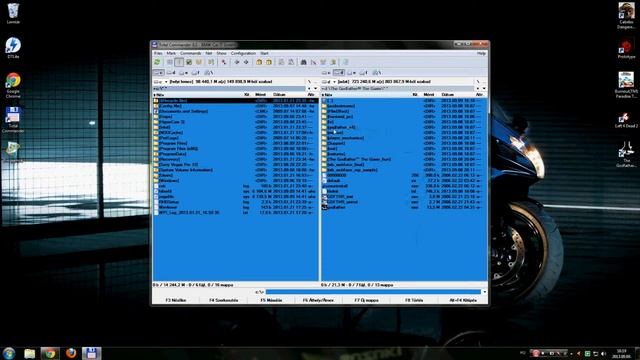Click the red star invert selection icon
The image size is (640, 360).
(x=224, y=62)
